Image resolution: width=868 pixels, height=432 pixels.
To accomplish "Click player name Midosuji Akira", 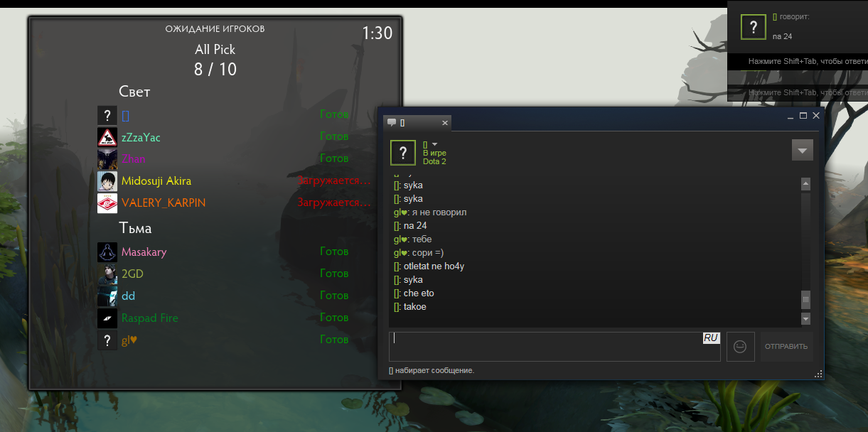I will coord(156,181).
